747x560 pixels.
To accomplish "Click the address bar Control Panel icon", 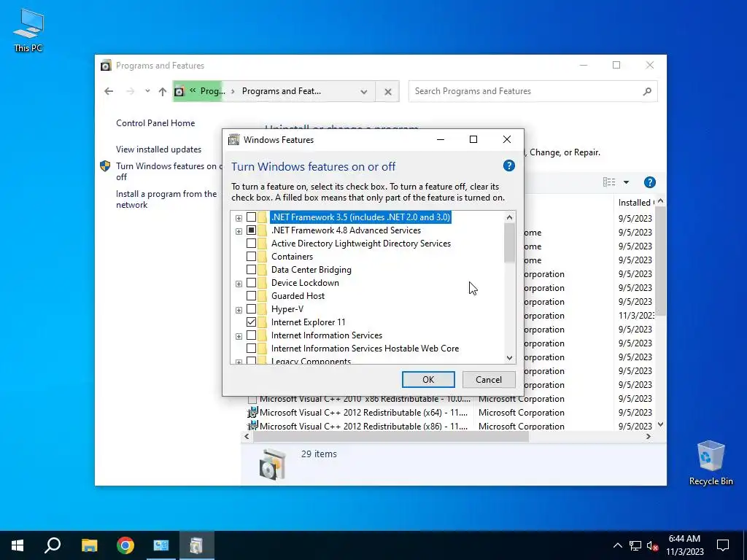I will click(179, 91).
